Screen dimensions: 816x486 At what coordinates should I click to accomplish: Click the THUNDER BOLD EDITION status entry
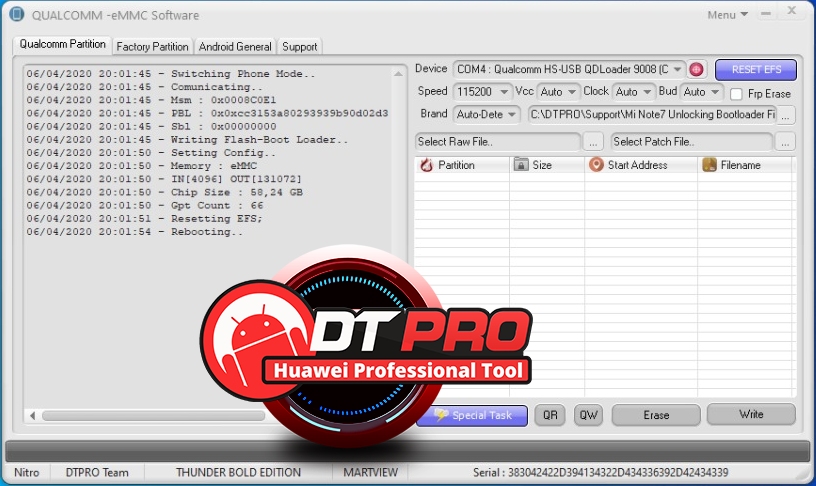coord(238,472)
